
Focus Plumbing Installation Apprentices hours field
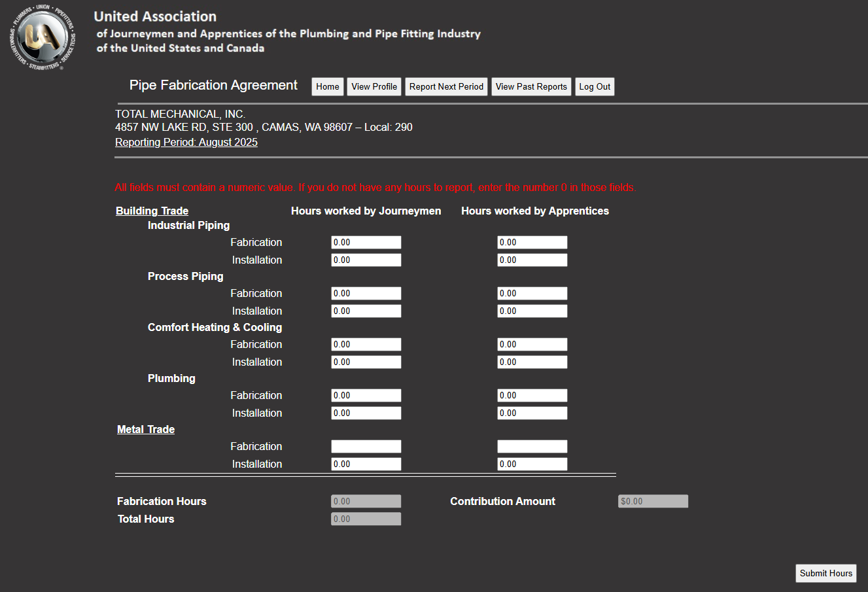pyautogui.click(x=532, y=413)
